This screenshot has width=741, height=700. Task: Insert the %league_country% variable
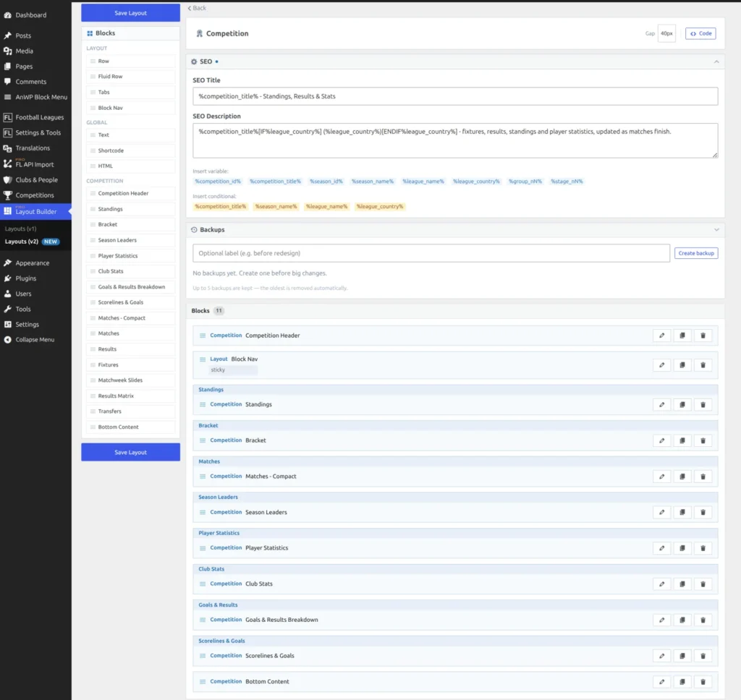(476, 182)
